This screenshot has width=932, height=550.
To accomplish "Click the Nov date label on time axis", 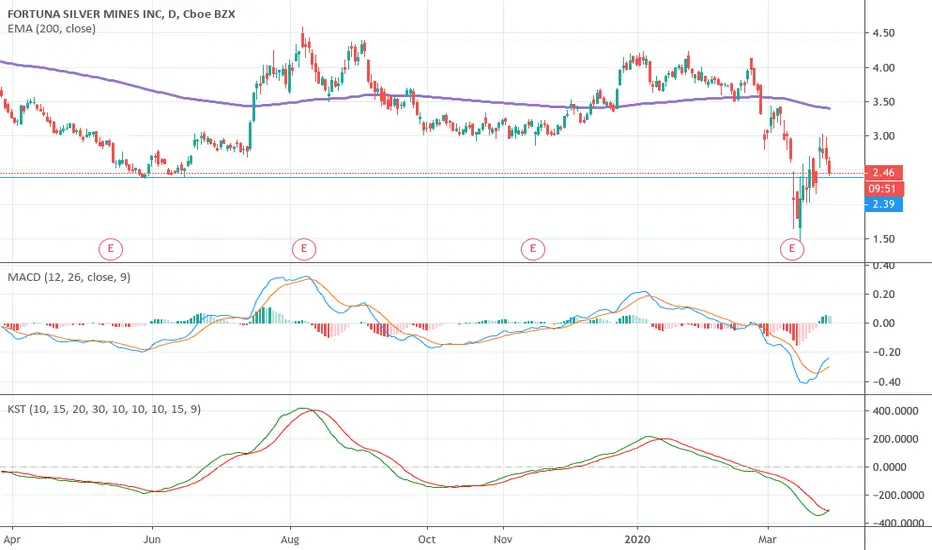I will coord(503,539).
